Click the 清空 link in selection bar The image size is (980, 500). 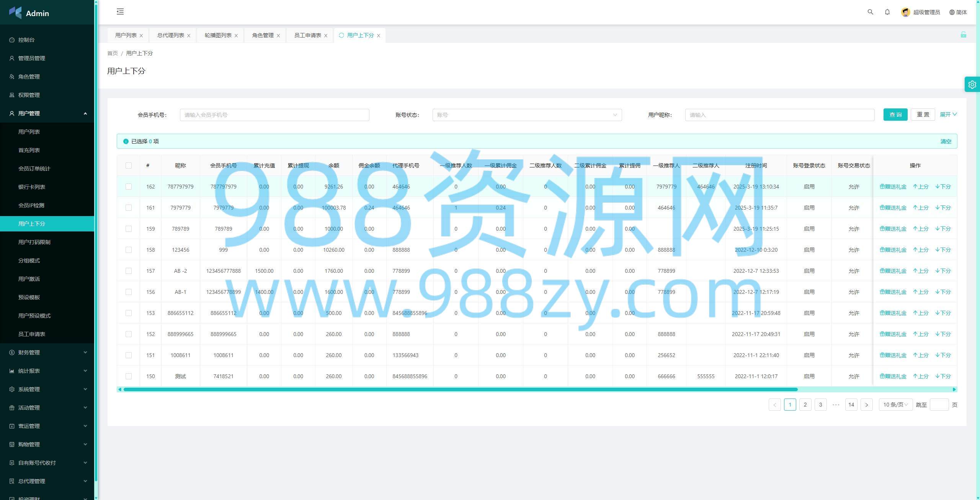click(946, 141)
